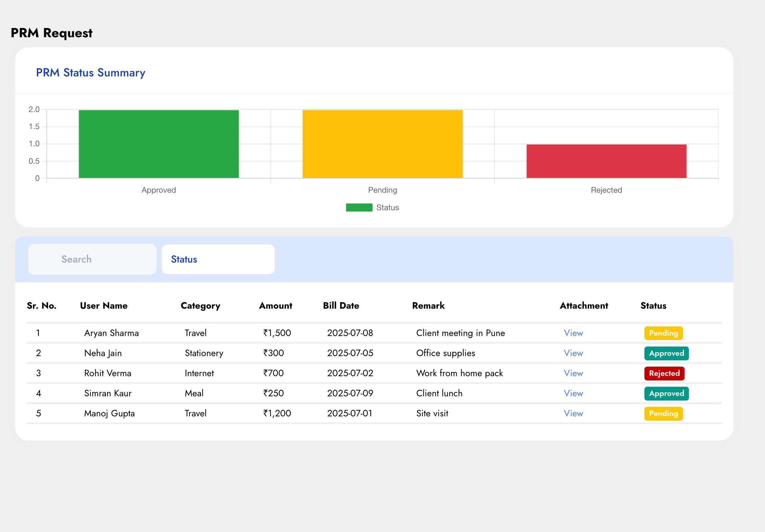765x532 pixels.
Task: View Simran Kaur's attachment
Action: (x=573, y=393)
